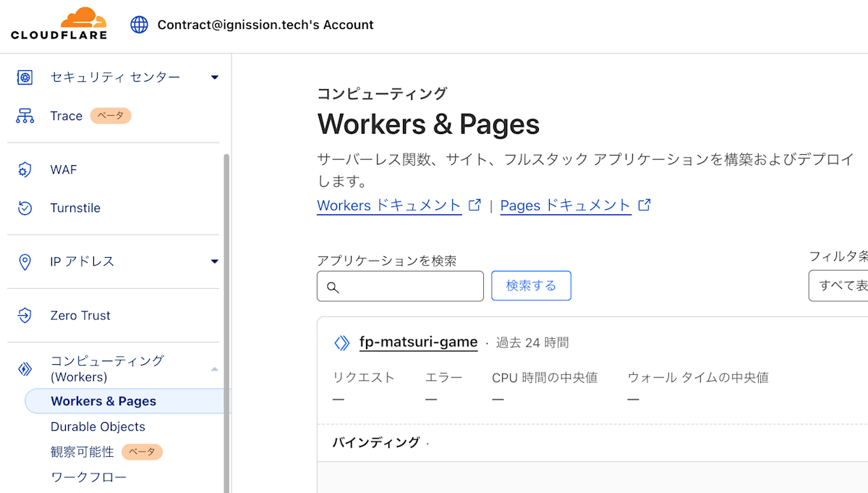Click the リクエスト metric label
The height and width of the screenshot is (493, 868).
[364, 377]
